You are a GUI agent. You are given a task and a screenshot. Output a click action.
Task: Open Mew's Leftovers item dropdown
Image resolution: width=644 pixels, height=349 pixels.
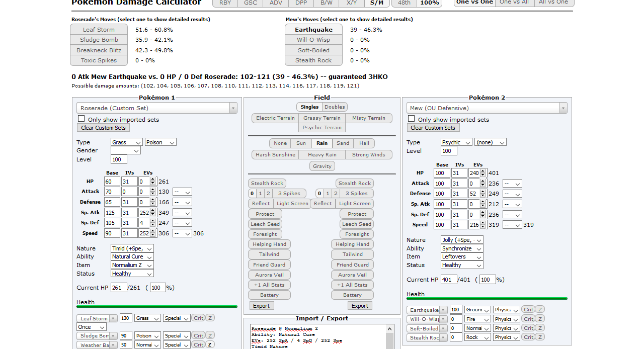pos(462,256)
